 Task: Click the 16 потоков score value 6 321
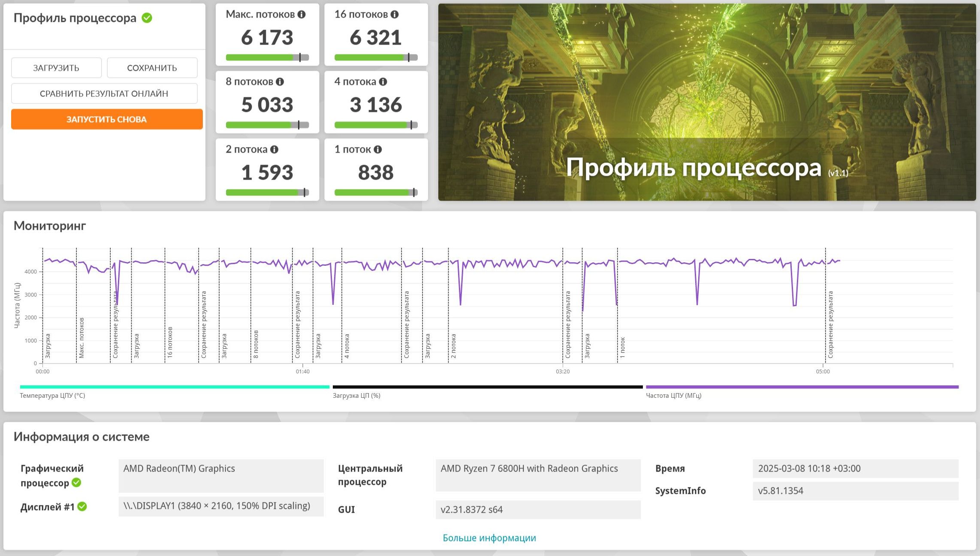point(376,37)
